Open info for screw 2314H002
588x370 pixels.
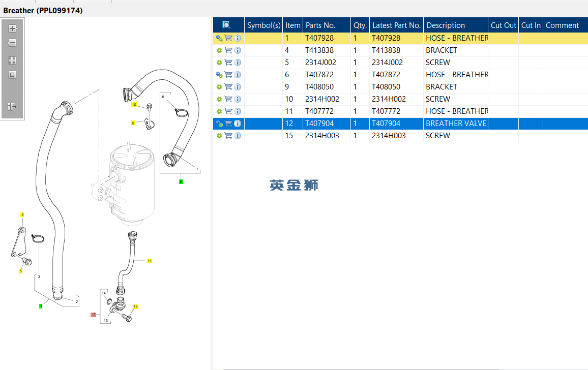[x=238, y=99]
